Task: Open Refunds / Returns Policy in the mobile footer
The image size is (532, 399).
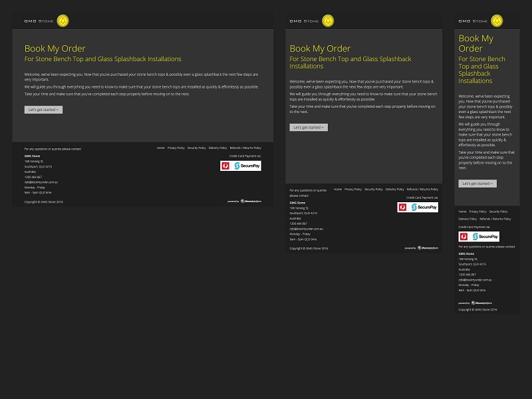Action: coord(495,219)
